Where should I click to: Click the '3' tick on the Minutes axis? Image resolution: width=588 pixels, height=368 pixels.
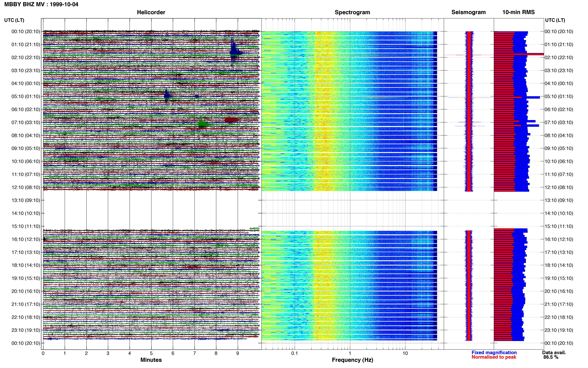108,353
